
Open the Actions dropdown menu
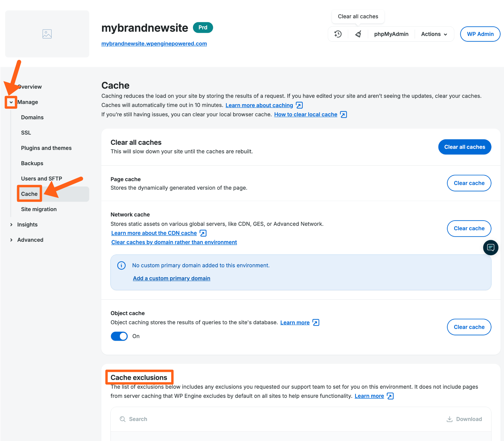coord(434,34)
